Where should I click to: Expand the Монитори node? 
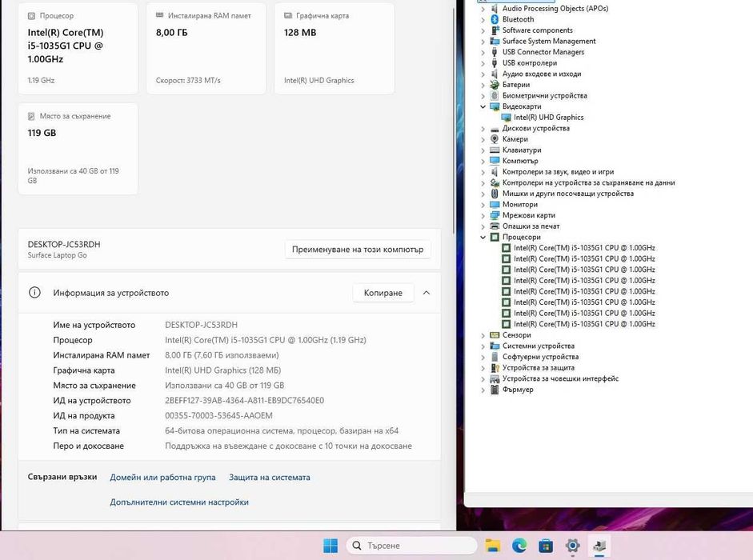(483, 205)
